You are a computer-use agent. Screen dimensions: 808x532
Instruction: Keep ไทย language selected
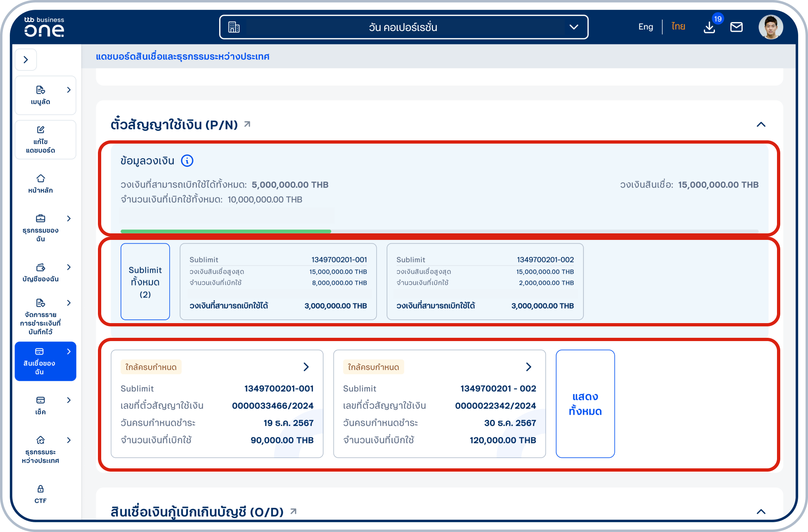pyautogui.click(x=677, y=27)
